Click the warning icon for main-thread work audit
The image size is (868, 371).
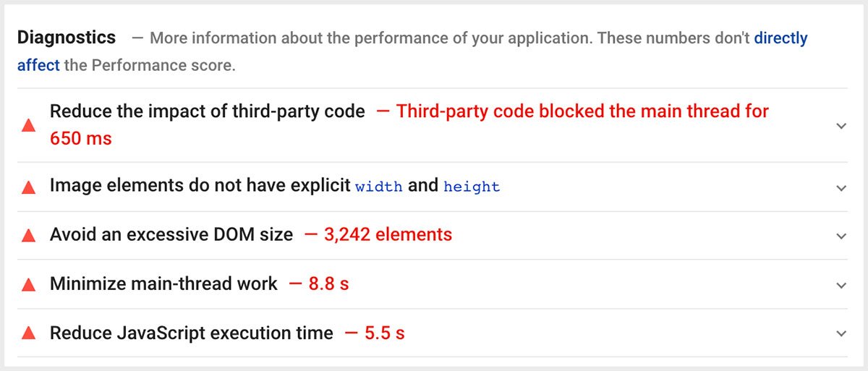click(29, 285)
